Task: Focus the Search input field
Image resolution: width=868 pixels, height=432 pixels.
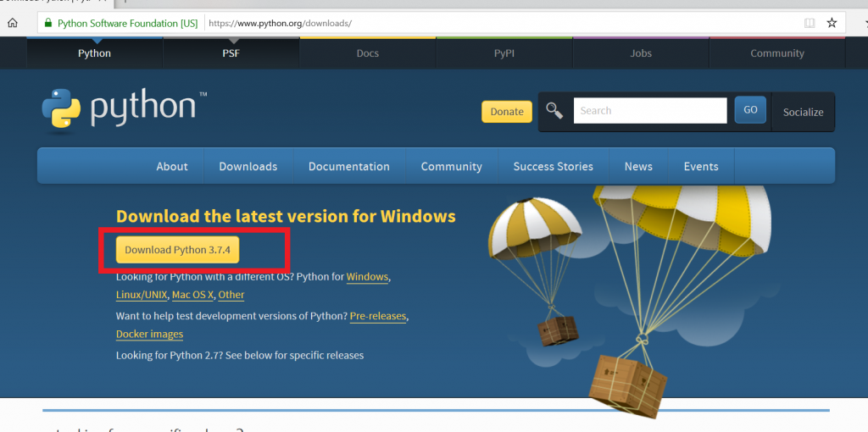Action: coord(650,111)
